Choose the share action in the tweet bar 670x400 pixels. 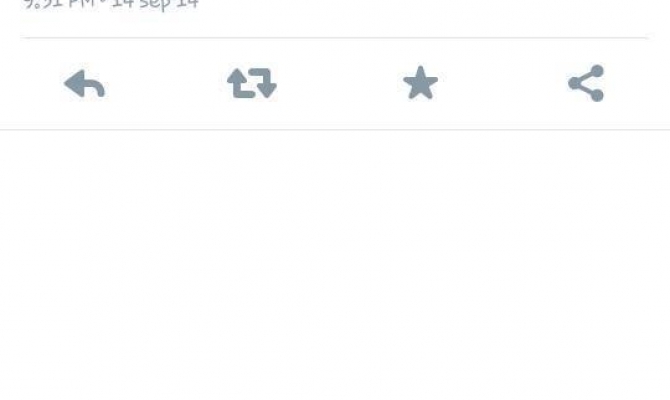point(586,83)
